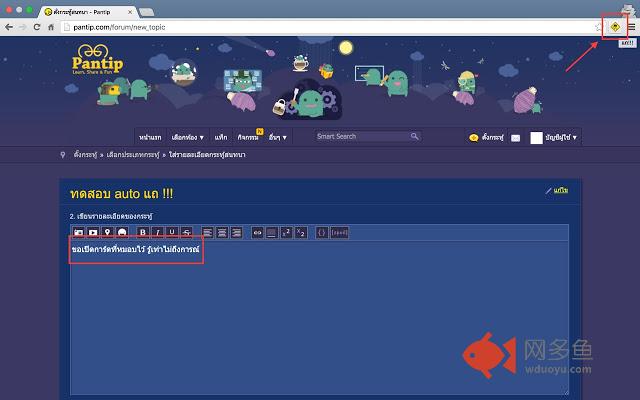Open the messages envelope icon
Screen dimensions: 640x400
[516, 138]
